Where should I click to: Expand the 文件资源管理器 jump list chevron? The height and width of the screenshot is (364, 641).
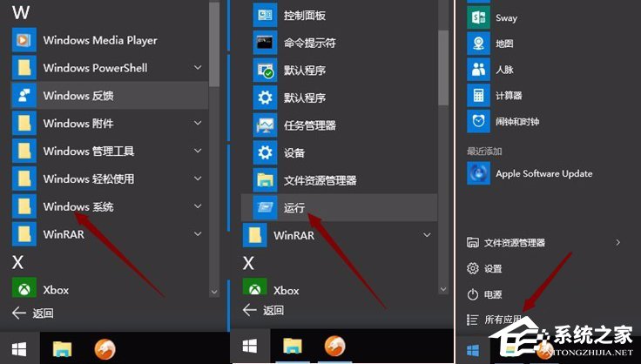pos(617,243)
